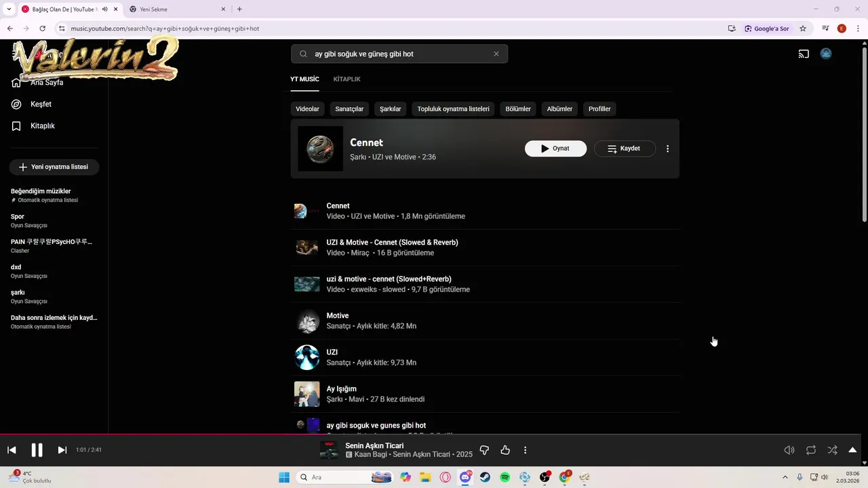Image resolution: width=868 pixels, height=488 pixels.
Task: Go to the previous track
Action: [x=12, y=450]
